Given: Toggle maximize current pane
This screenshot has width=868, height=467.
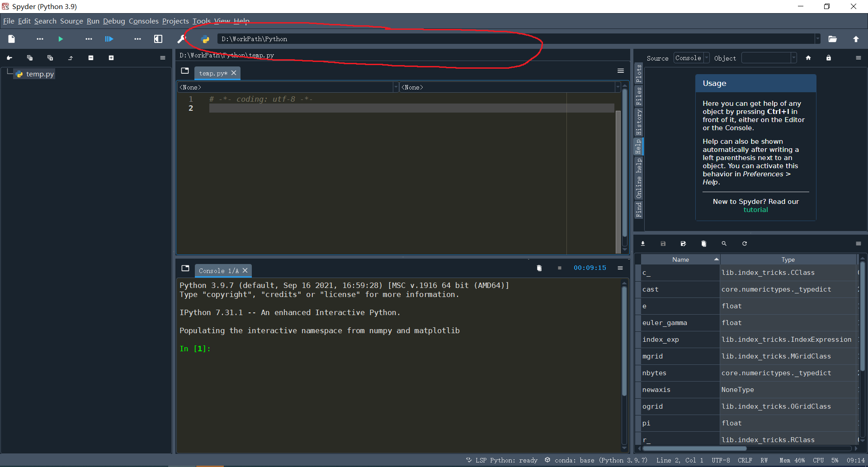Looking at the screenshot, I should pos(158,39).
